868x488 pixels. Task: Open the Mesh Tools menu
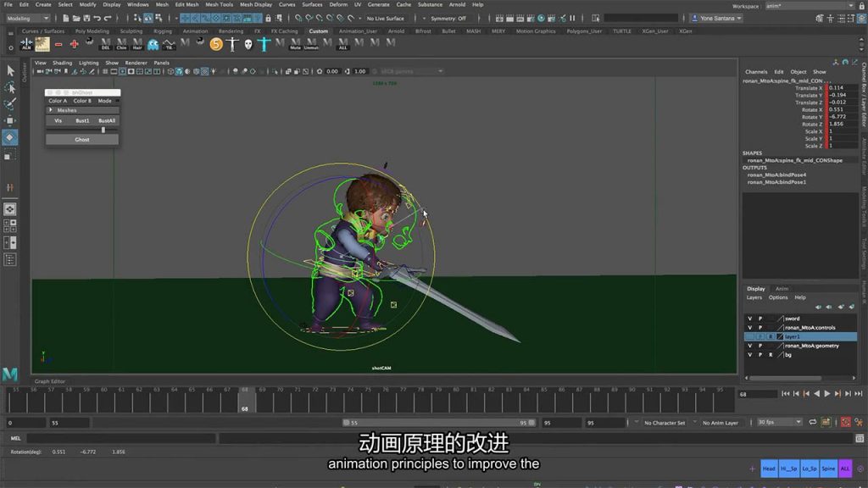pos(220,4)
